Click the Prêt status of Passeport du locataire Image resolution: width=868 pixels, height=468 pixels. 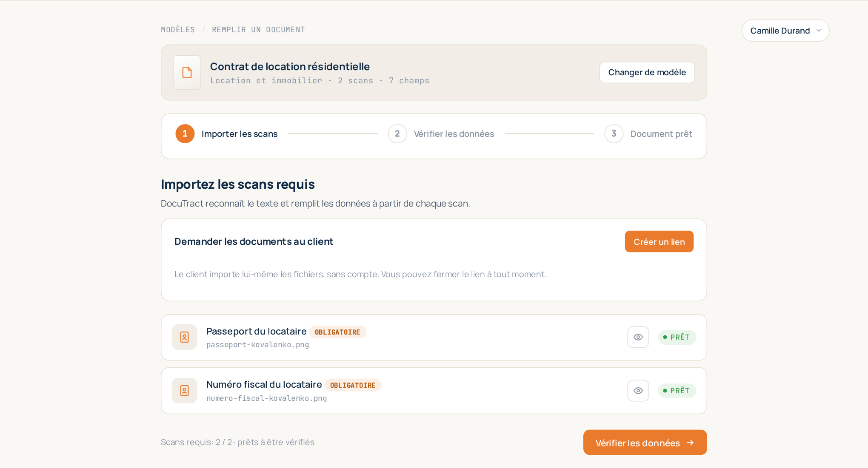[x=677, y=337]
